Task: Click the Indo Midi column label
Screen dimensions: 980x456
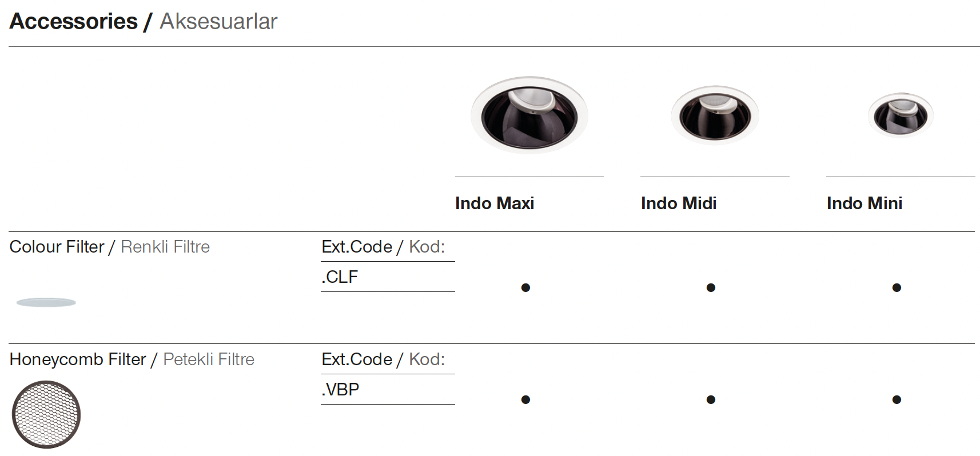Action: coord(679,203)
